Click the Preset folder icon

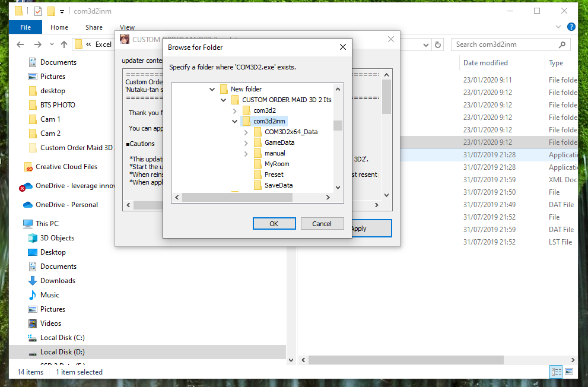pos(258,175)
